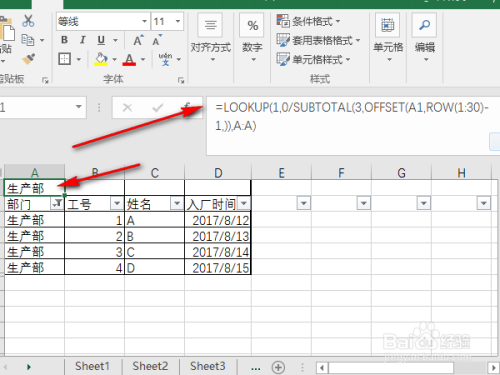Open the 条件格式 conditional formatting button
The image size is (500, 375).
(308, 21)
